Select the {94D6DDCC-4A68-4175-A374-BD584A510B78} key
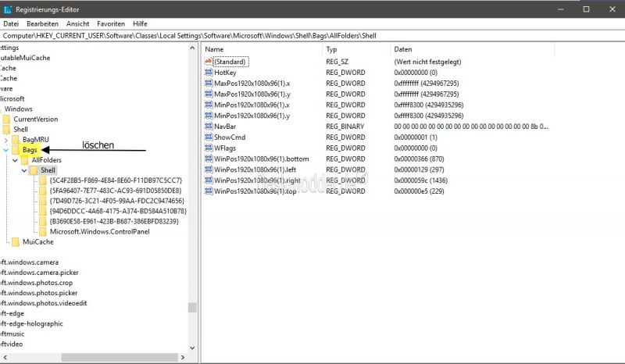Viewport: 625px width, 364px height. [118, 211]
